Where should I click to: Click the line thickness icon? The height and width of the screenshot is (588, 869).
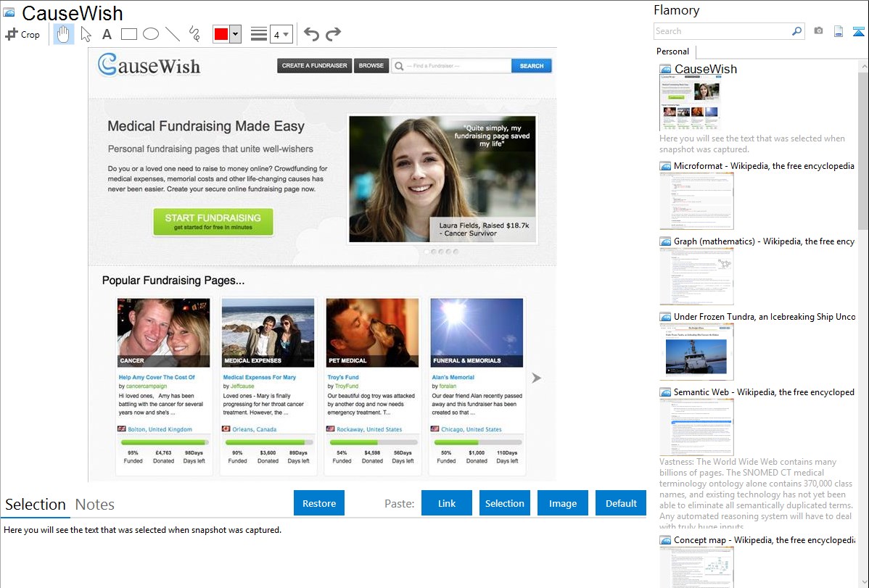(x=259, y=34)
